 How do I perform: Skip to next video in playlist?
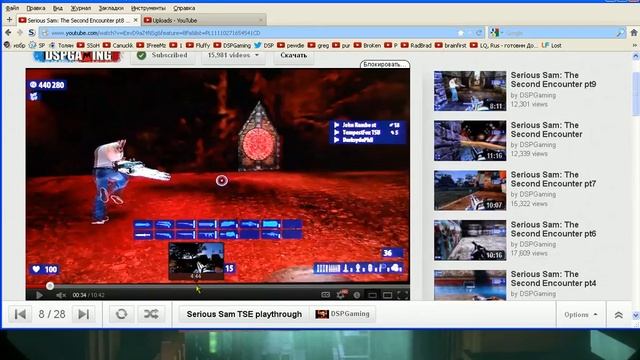(x=84, y=314)
